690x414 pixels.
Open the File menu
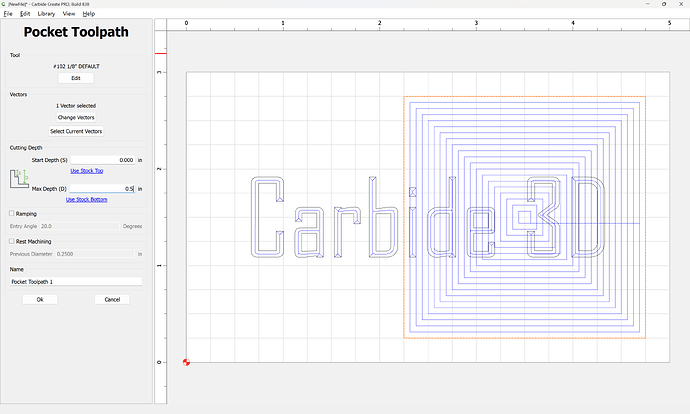pyautogui.click(x=8, y=14)
